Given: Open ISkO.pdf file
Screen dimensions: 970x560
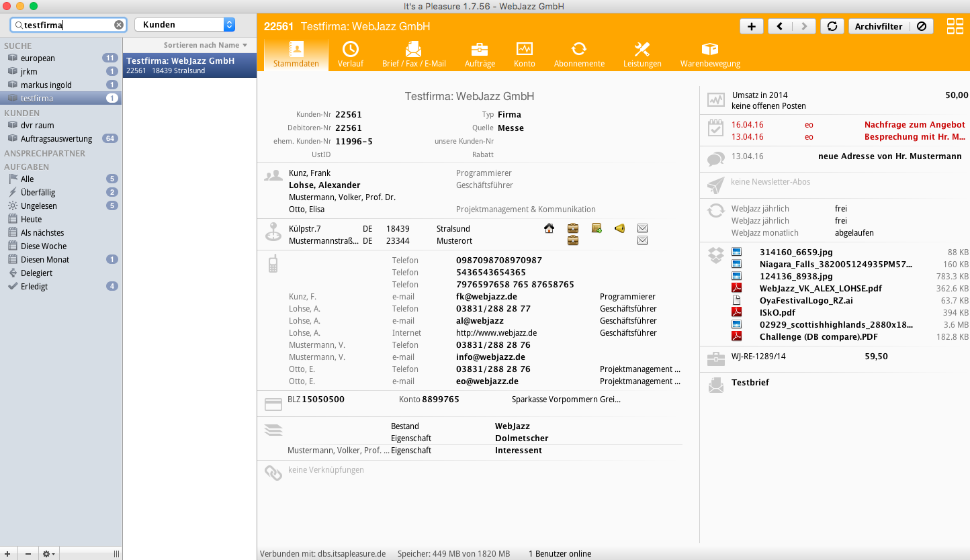Looking at the screenshot, I should pos(777,312).
